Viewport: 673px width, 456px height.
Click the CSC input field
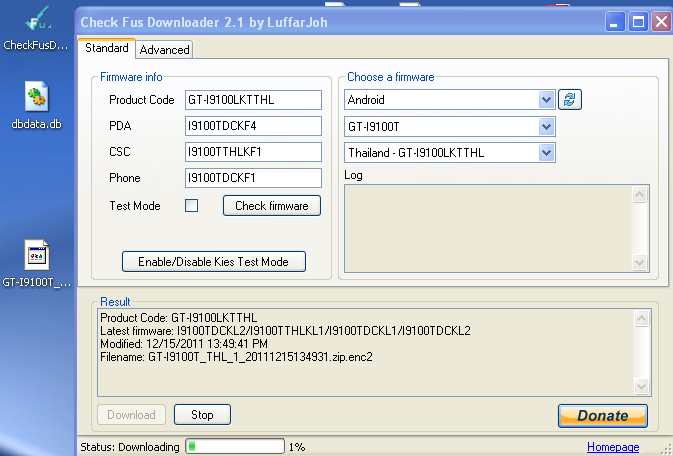click(x=253, y=152)
